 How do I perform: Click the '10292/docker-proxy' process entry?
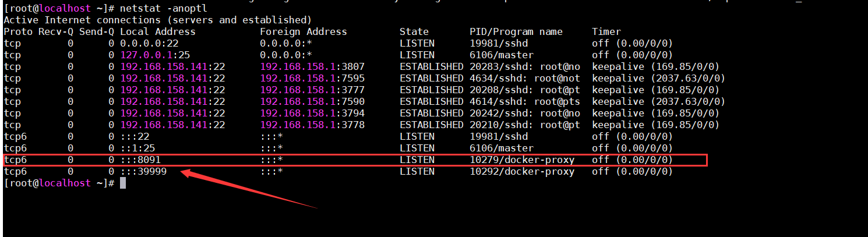[x=522, y=172]
